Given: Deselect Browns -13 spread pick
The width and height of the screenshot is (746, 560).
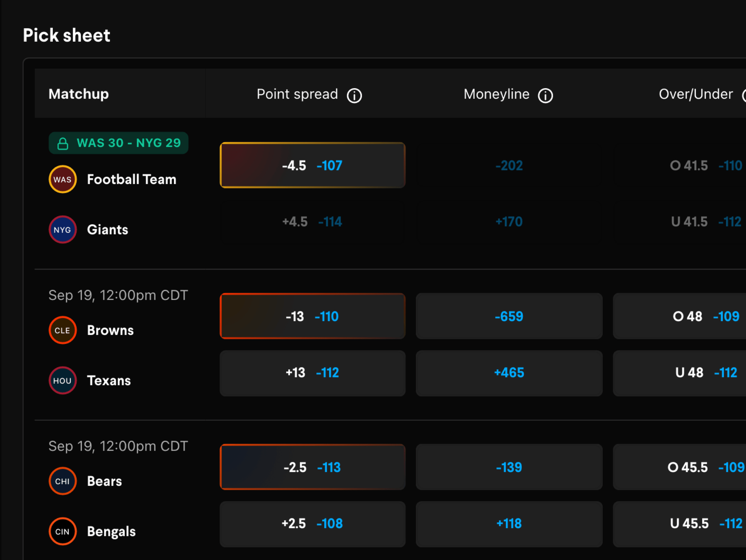Looking at the screenshot, I should point(312,316).
